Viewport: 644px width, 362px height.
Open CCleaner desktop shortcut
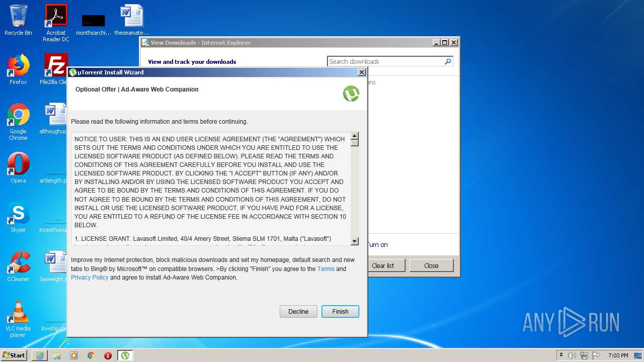click(18, 266)
